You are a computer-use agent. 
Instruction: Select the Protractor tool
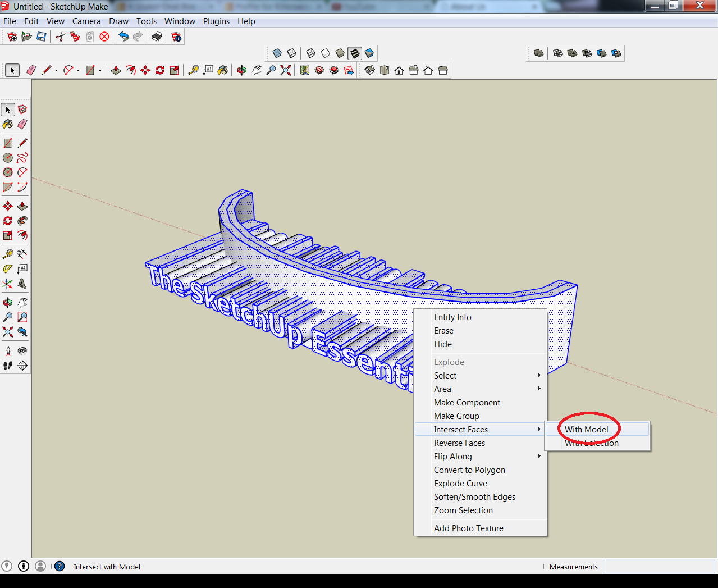[x=8, y=269]
